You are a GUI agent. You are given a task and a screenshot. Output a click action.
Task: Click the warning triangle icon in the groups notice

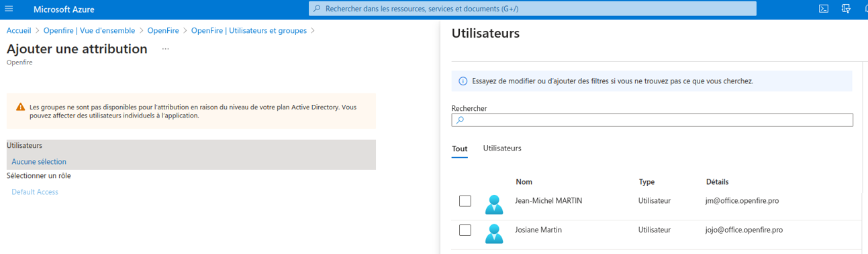point(20,108)
